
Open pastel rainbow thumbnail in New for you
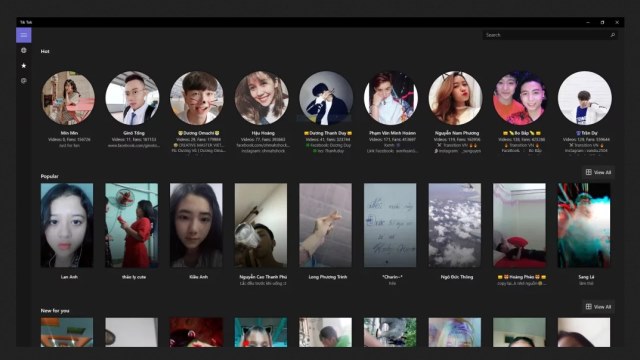tap(455, 332)
